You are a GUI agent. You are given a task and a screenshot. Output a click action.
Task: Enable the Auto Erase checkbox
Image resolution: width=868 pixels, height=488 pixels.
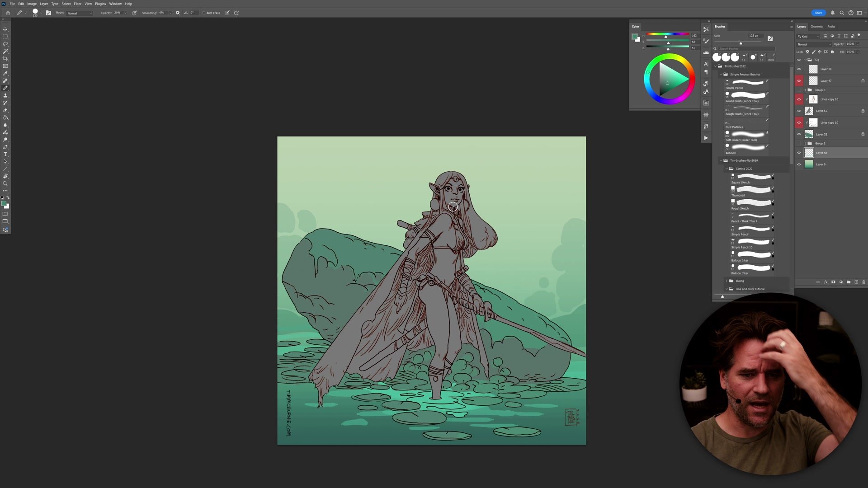(204, 13)
